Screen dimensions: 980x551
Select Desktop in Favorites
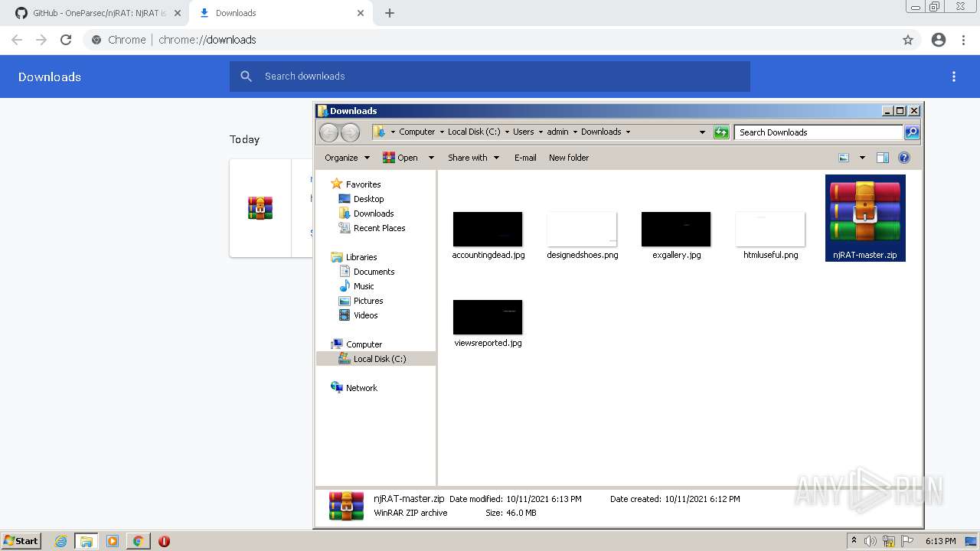pyautogui.click(x=368, y=199)
